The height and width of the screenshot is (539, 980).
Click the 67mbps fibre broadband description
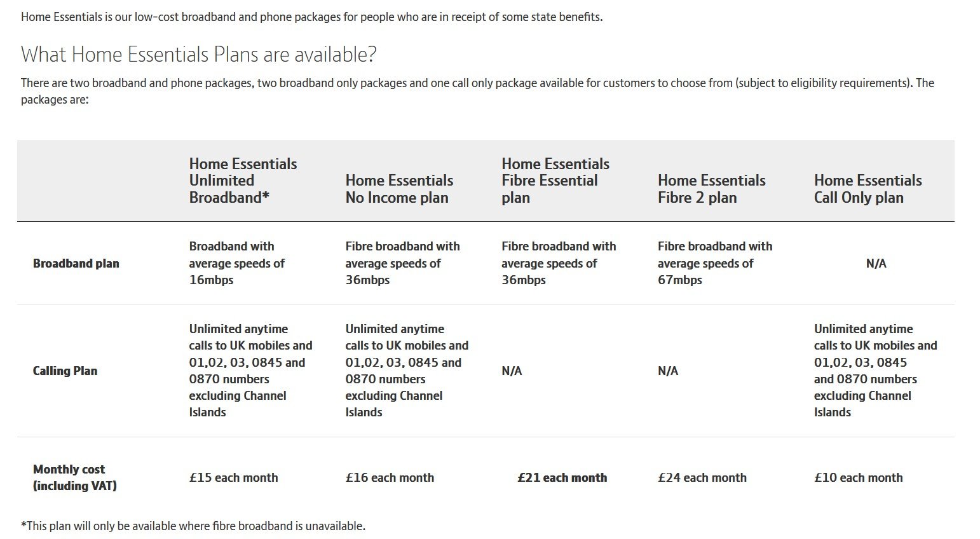point(715,263)
